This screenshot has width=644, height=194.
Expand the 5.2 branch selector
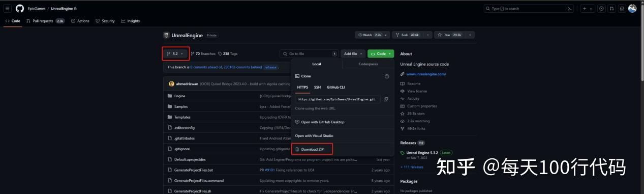point(175,53)
